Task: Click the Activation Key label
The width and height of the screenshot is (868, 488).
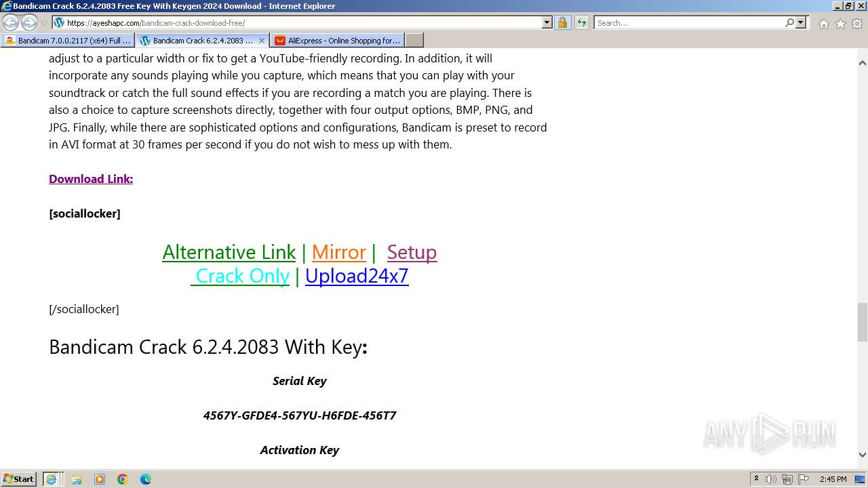Action: (x=300, y=450)
